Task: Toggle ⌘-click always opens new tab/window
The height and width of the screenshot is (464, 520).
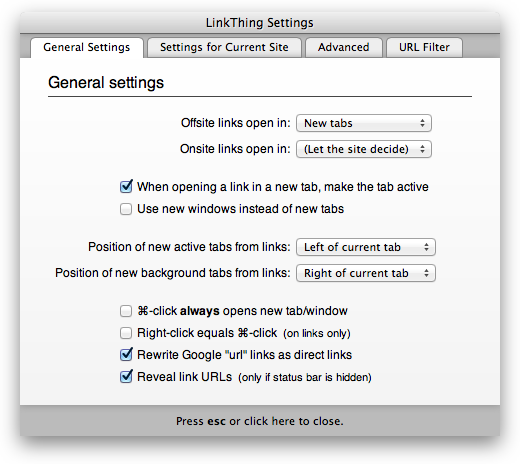Action: coord(126,311)
